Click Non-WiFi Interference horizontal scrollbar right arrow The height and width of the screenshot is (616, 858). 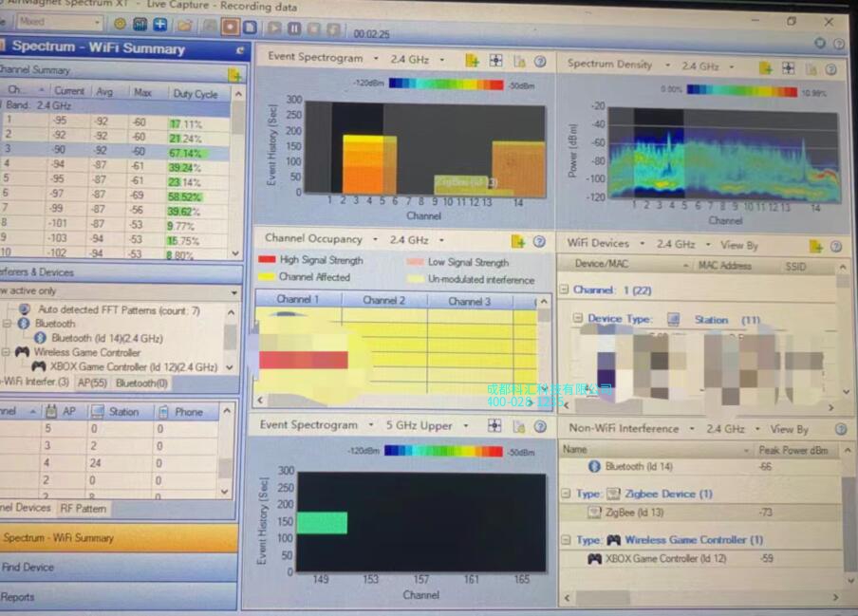[x=835, y=597]
